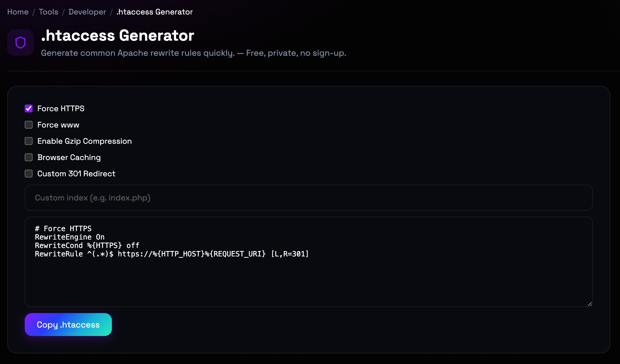Grab the textarea resize handle corner
Image resolution: width=620 pixels, height=364 pixels.
point(590,304)
